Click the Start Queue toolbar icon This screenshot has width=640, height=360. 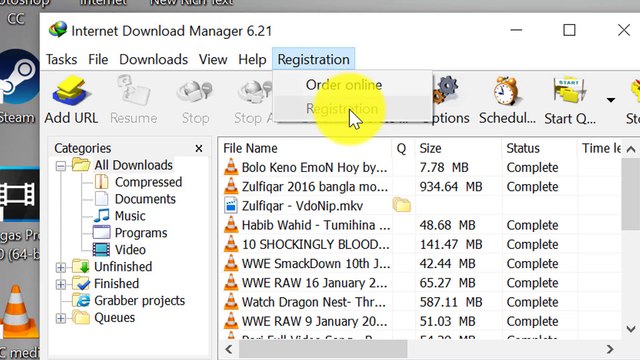[570, 91]
